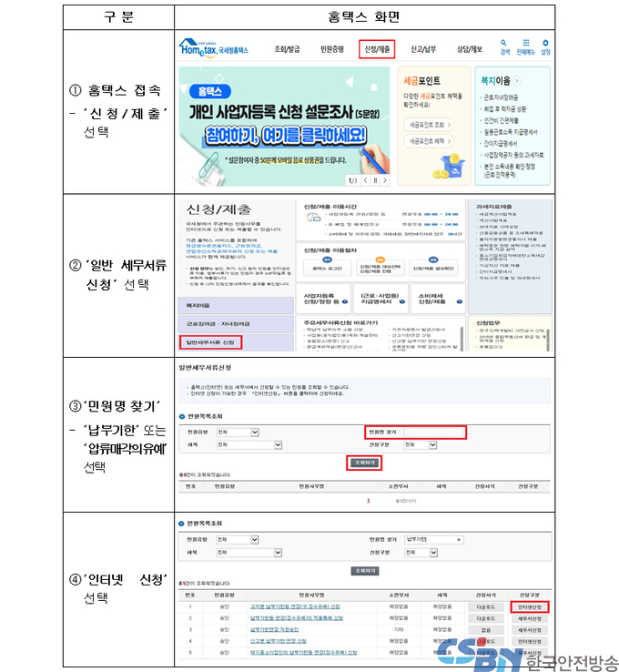Click arrow icon on 지급명세서 card
The image size is (619, 672).
[402, 301]
